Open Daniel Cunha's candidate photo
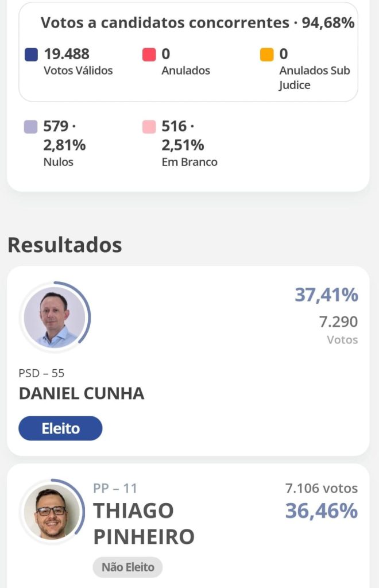379x588 pixels. click(55, 317)
